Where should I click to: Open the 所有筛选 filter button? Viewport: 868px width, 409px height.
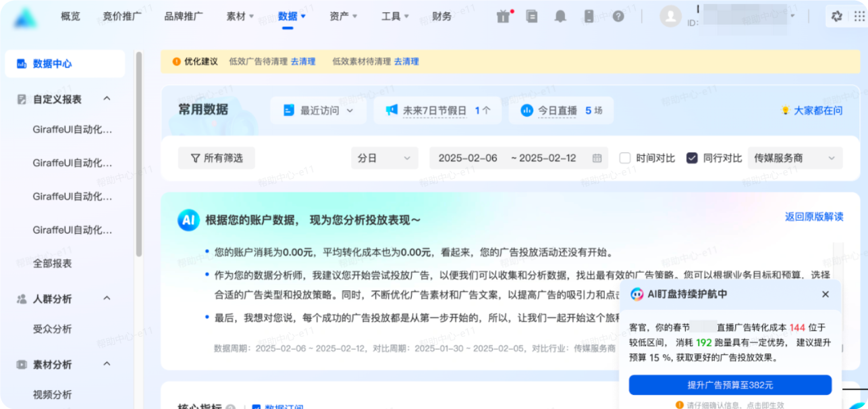pos(217,158)
